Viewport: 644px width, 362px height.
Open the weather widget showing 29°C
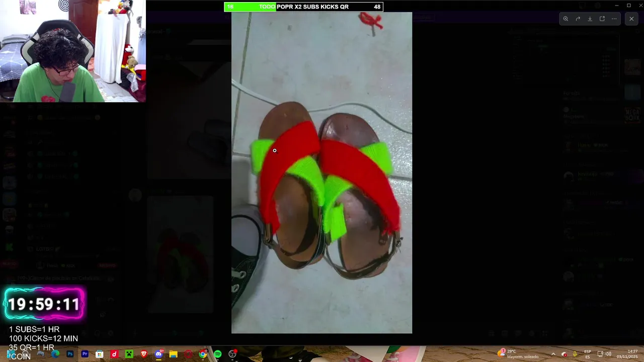[x=518, y=354]
